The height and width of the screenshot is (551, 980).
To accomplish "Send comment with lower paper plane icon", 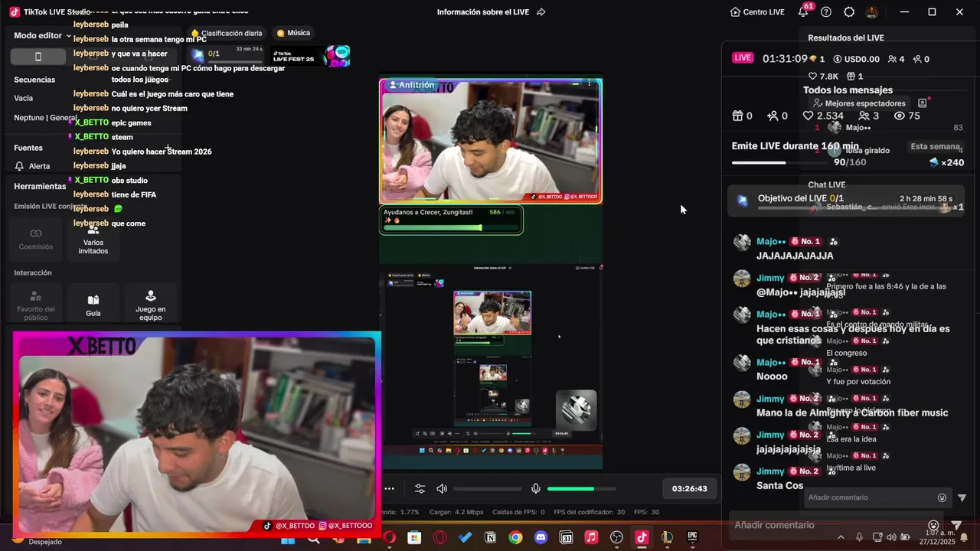I will [956, 525].
